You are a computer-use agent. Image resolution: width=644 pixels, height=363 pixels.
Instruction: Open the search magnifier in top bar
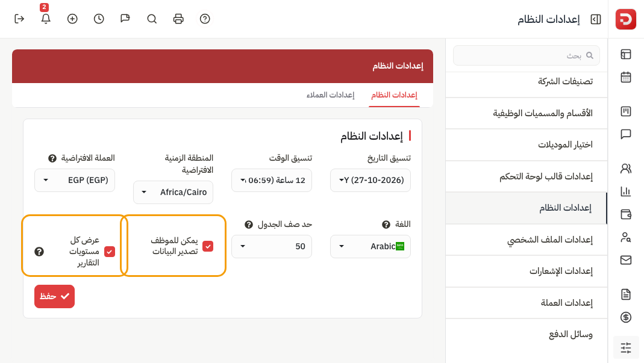[152, 19]
